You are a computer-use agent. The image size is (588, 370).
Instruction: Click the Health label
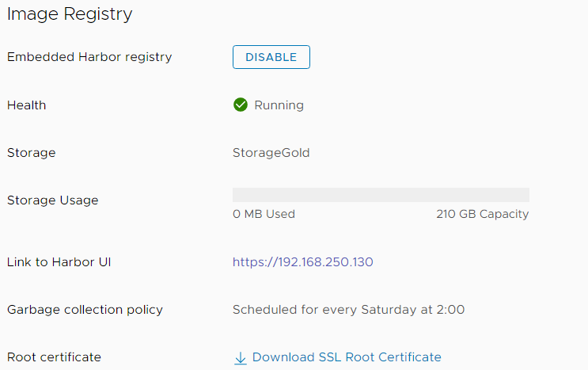(26, 105)
